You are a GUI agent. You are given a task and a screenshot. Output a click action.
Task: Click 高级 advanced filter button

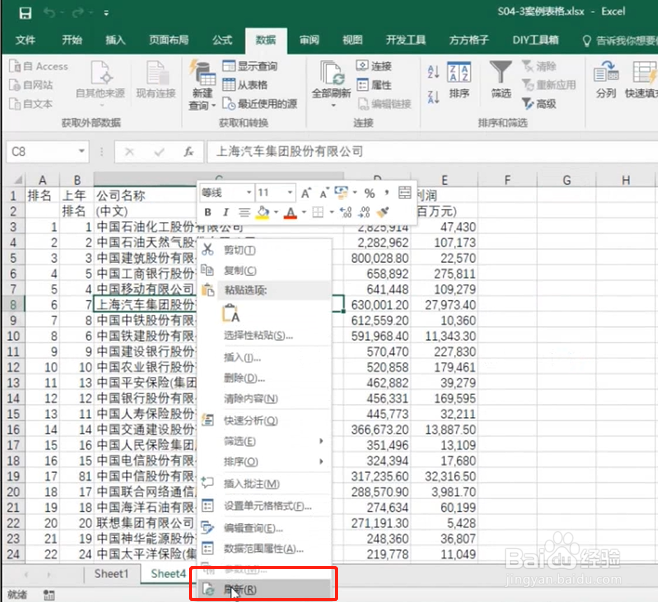(x=539, y=103)
